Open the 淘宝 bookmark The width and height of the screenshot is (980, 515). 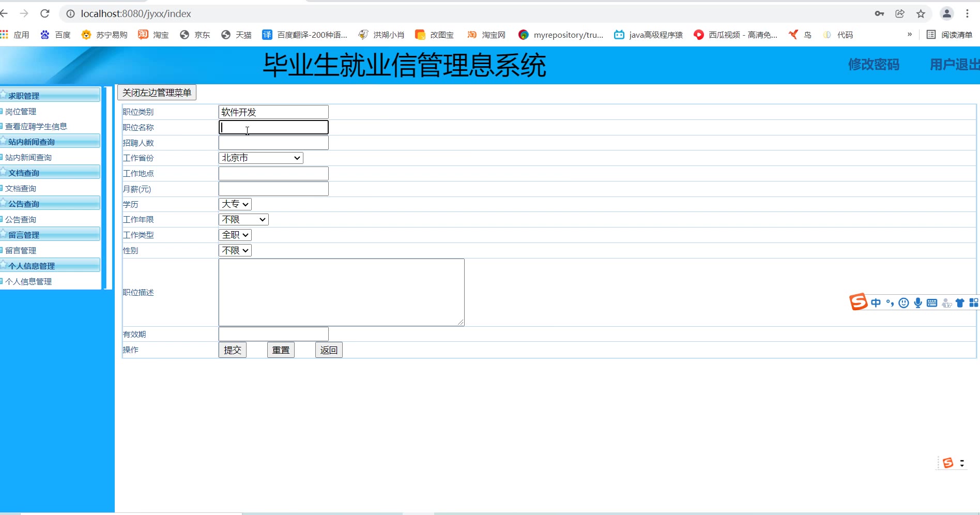(154, 35)
